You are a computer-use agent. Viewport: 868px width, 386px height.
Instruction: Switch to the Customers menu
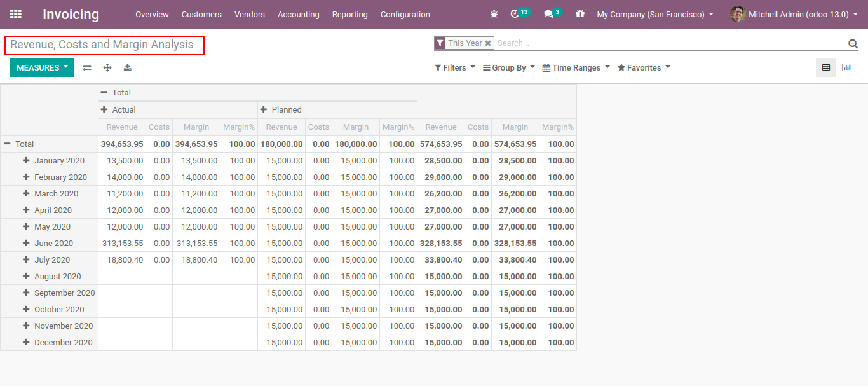201,14
